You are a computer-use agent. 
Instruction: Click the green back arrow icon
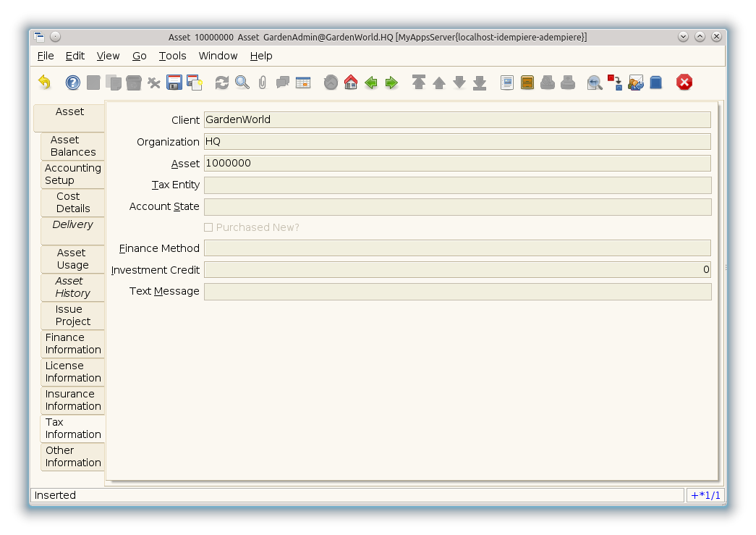(371, 83)
